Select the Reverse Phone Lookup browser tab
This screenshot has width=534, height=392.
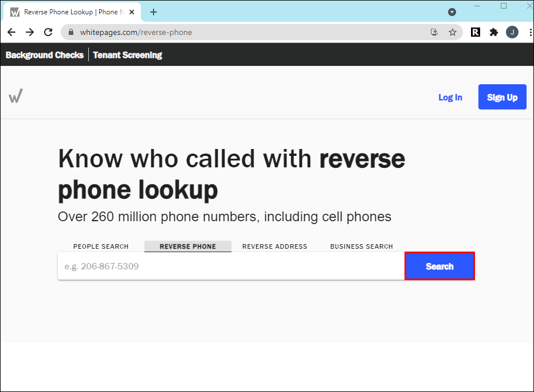click(x=72, y=12)
